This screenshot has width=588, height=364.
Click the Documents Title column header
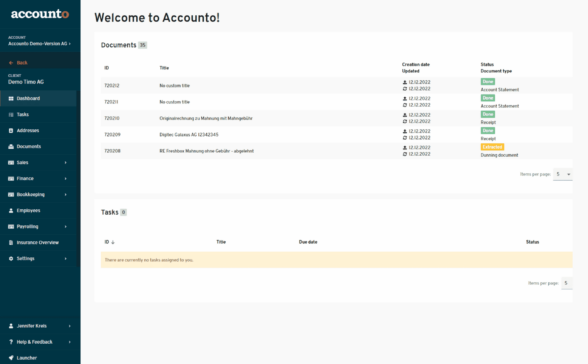coord(164,68)
